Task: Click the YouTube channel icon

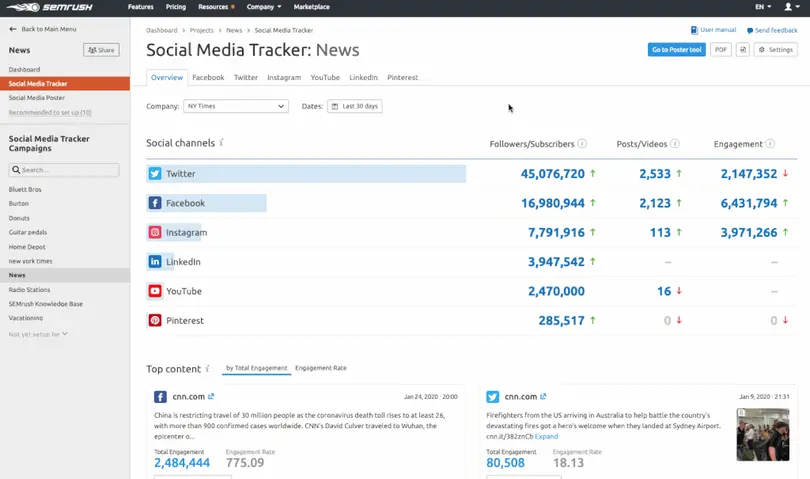Action: click(155, 292)
